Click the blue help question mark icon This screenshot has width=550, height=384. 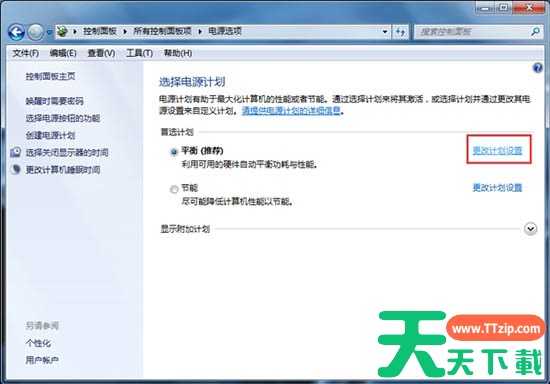click(537, 68)
